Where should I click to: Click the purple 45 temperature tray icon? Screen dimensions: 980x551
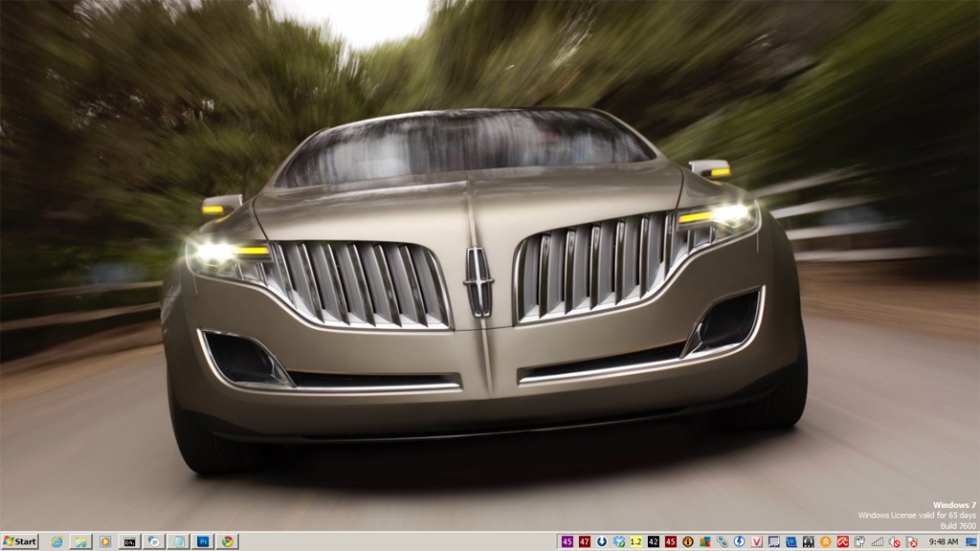(x=567, y=541)
